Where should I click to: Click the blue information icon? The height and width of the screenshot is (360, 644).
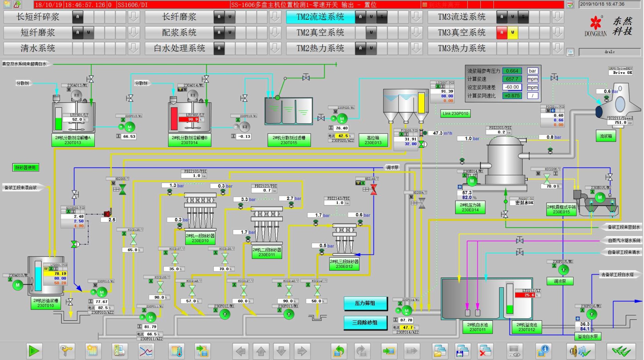(x=543, y=351)
